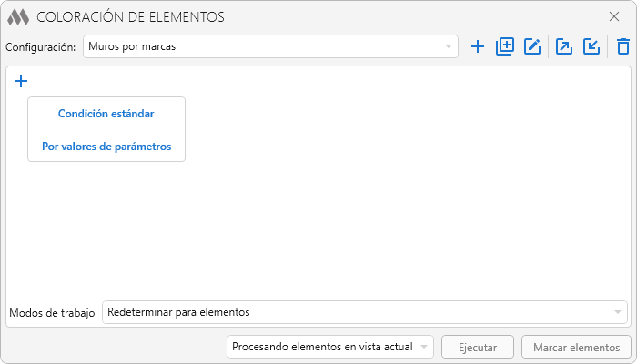This screenshot has height=364, width=637.
Task: Click the 'Marcar elementos' button
Action: click(x=576, y=347)
